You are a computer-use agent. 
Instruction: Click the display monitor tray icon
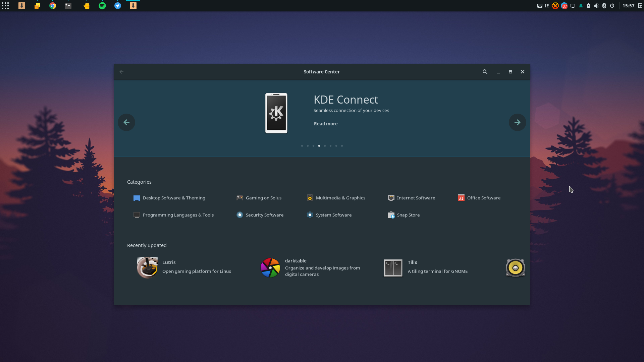[x=573, y=6]
